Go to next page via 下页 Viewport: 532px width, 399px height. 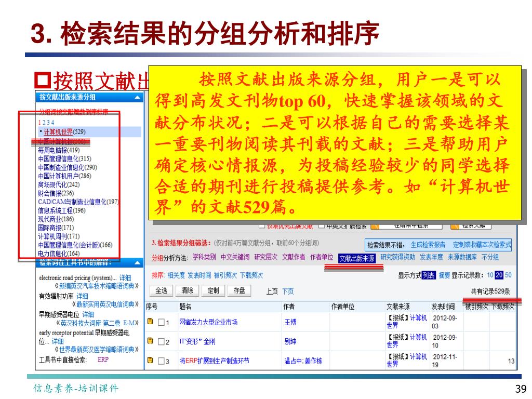(x=288, y=291)
